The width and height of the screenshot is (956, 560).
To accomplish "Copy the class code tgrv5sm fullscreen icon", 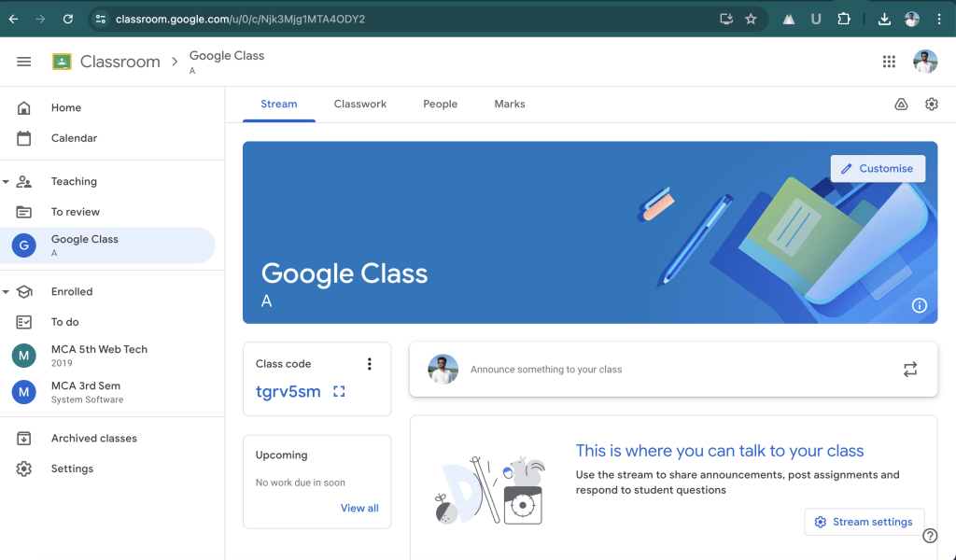I will 338,391.
